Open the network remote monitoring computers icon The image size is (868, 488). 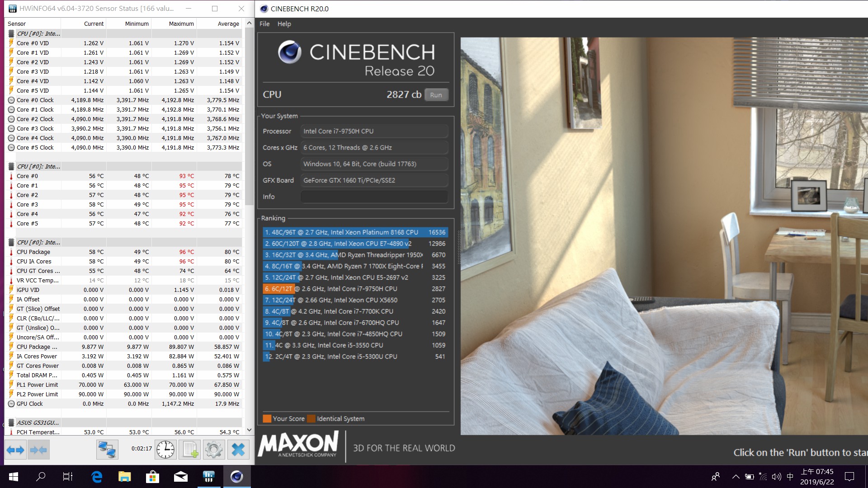107,450
